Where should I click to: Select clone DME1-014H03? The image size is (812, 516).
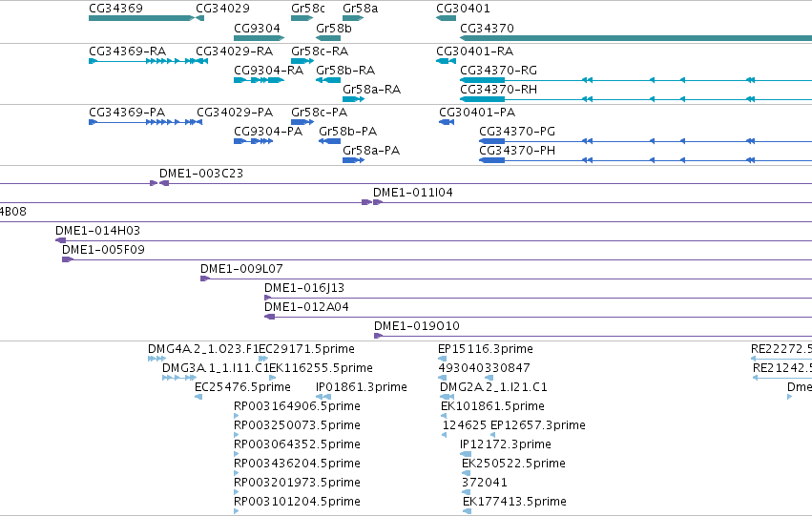433,240
